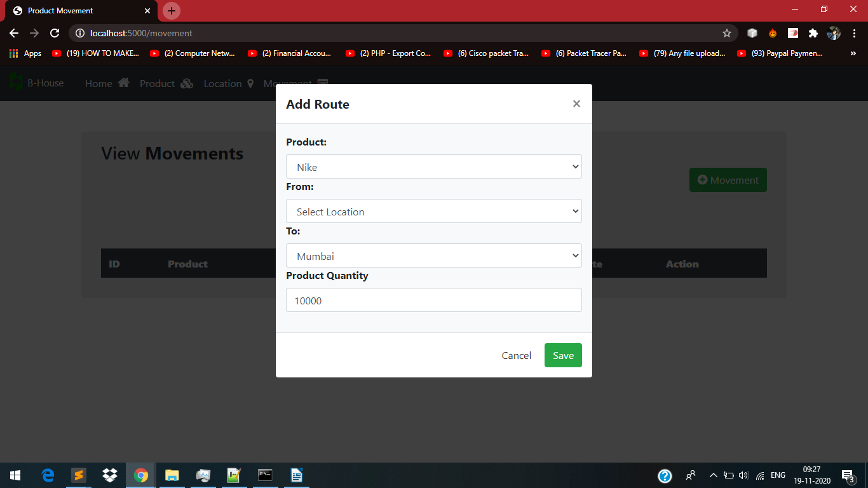Open the Product dropdown showing Nike

coord(434,167)
